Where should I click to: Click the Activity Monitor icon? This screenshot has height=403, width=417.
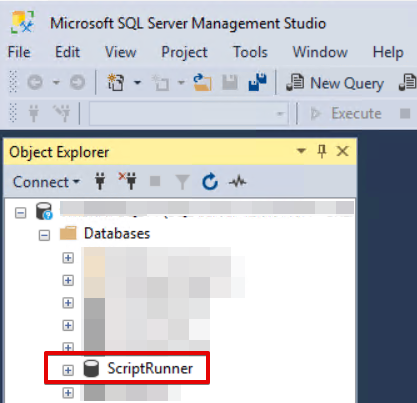click(x=237, y=182)
